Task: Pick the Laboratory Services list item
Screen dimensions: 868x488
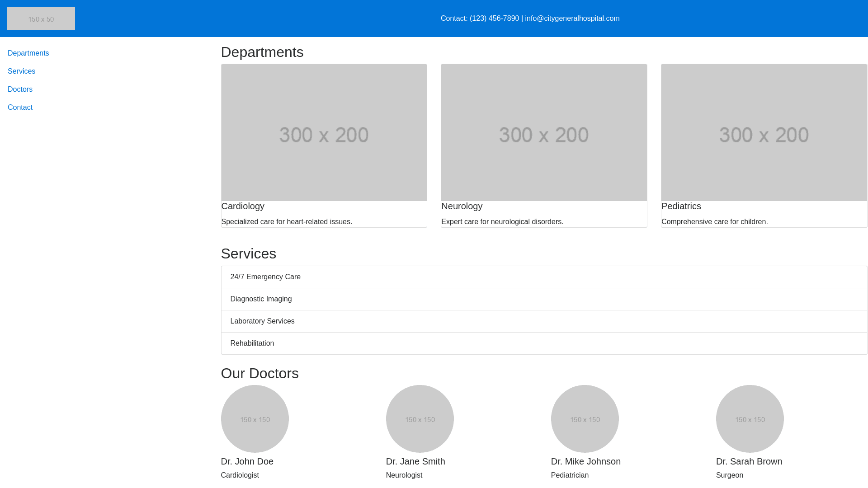Action: [x=262, y=321]
